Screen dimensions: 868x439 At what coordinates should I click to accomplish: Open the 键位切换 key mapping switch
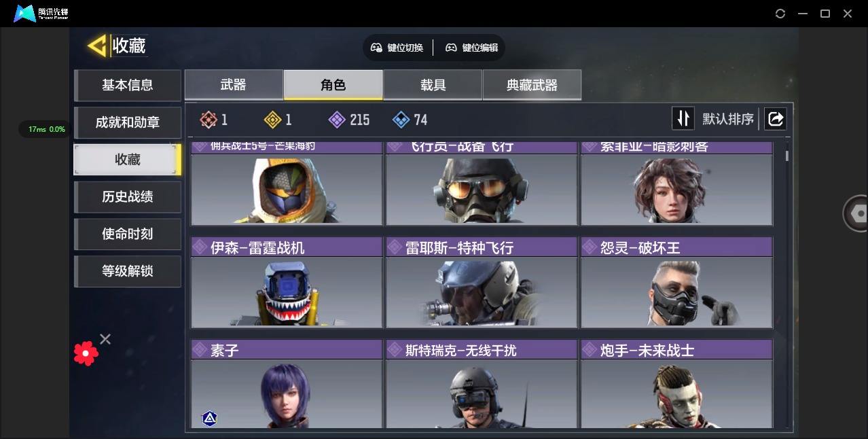click(397, 48)
